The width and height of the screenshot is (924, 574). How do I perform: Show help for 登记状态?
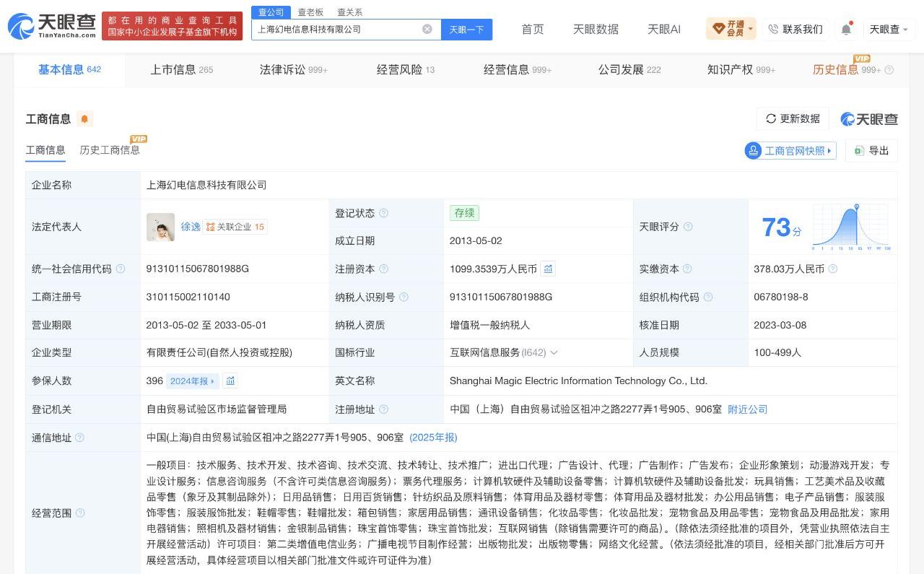(x=383, y=213)
